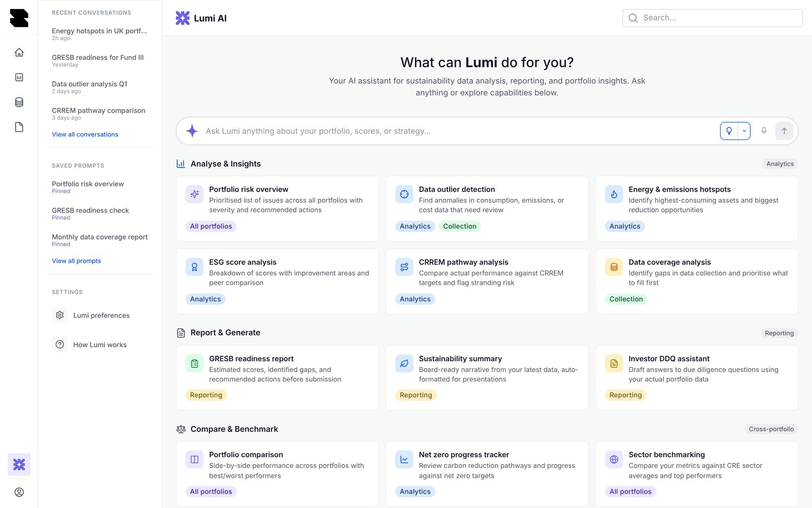Send prompt with the up arrow button
The image size is (812, 508).
(x=784, y=131)
